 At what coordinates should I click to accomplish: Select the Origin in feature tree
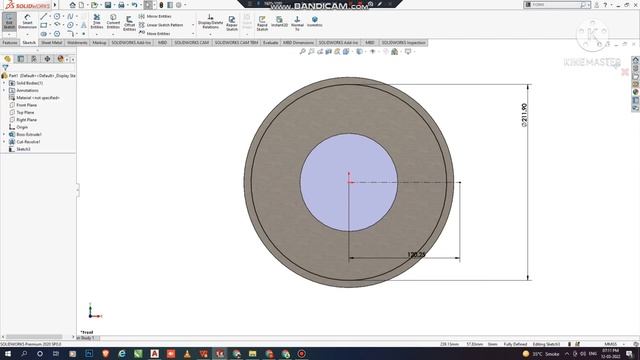click(x=18, y=127)
